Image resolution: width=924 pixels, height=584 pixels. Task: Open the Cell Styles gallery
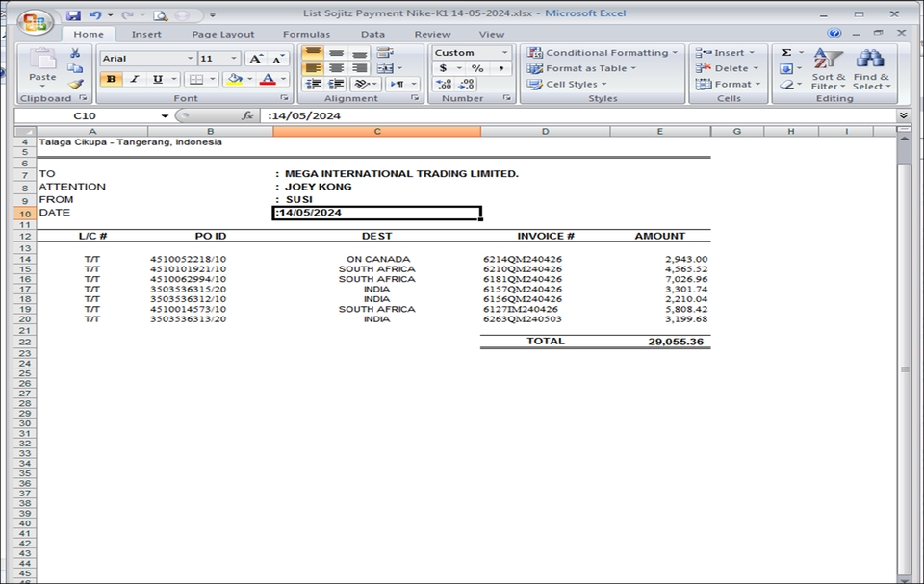[x=566, y=85]
